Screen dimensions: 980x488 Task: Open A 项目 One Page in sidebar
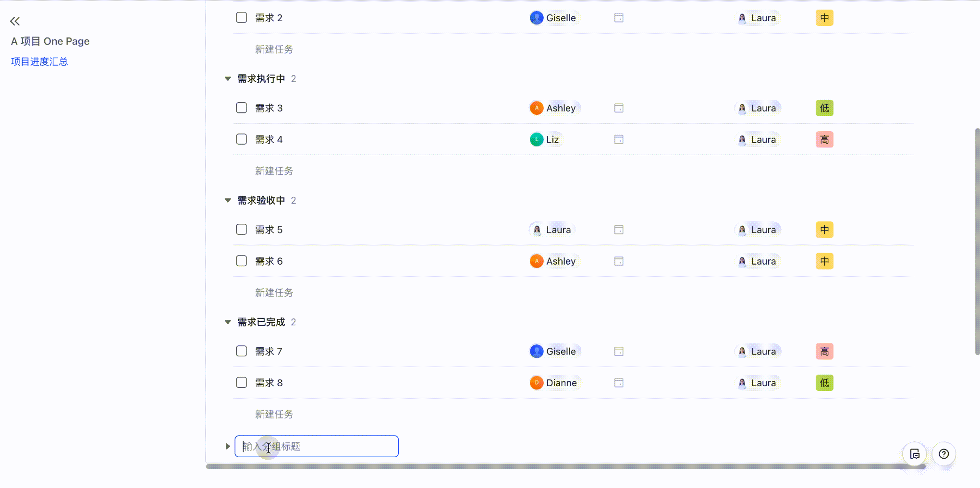(50, 41)
